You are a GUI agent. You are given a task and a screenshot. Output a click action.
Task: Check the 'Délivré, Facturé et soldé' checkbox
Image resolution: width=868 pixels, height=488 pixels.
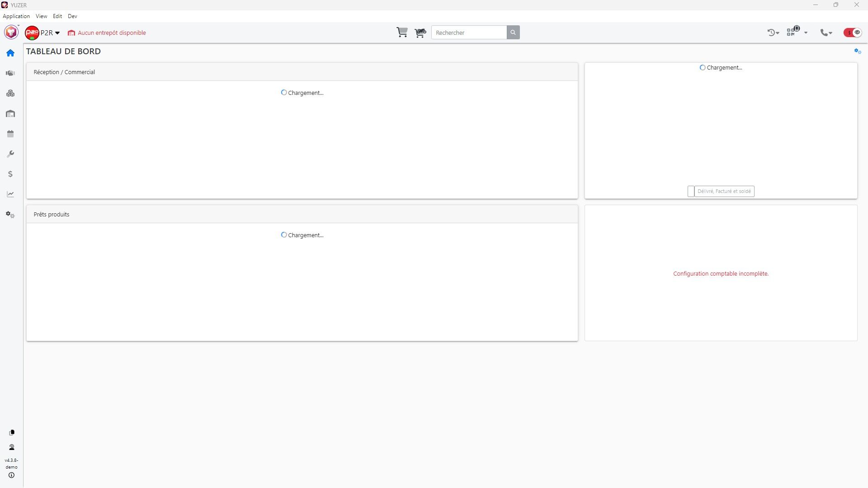click(691, 192)
